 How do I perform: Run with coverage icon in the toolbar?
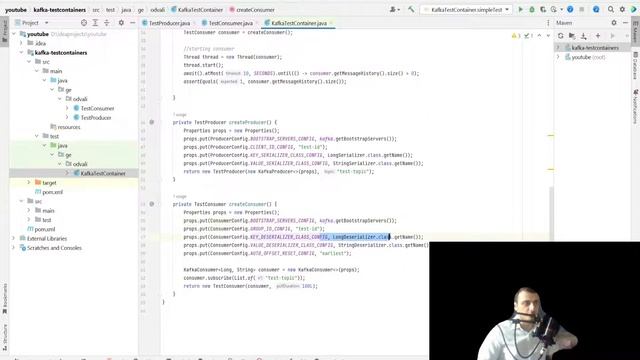click(x=543, y=9)
